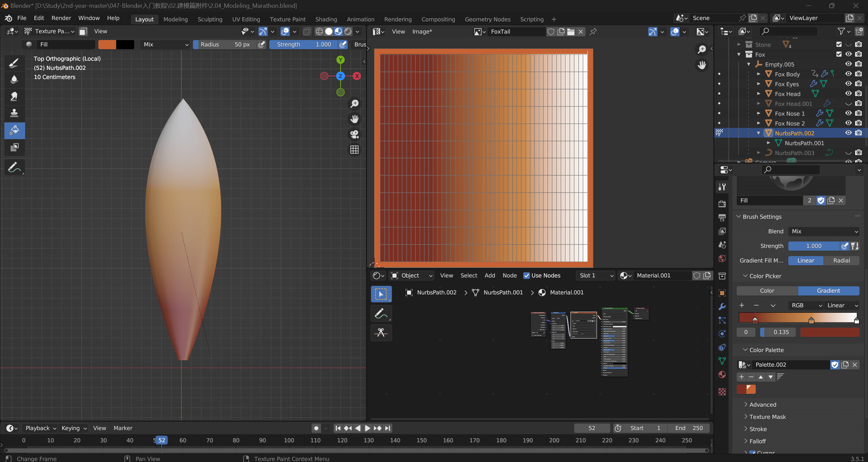
Task: Choose Radial gradient fill mode
Action: pyautogui.click(x=841, y=261)
